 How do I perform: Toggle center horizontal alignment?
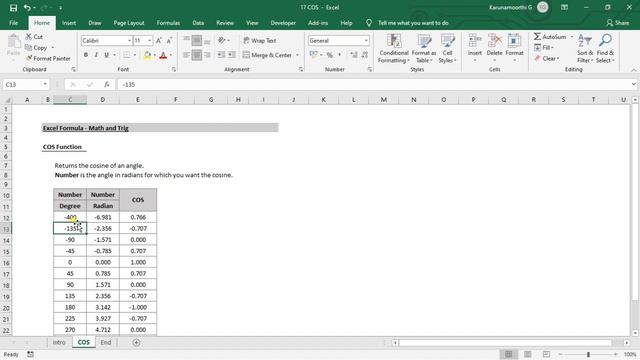(197, 55)
